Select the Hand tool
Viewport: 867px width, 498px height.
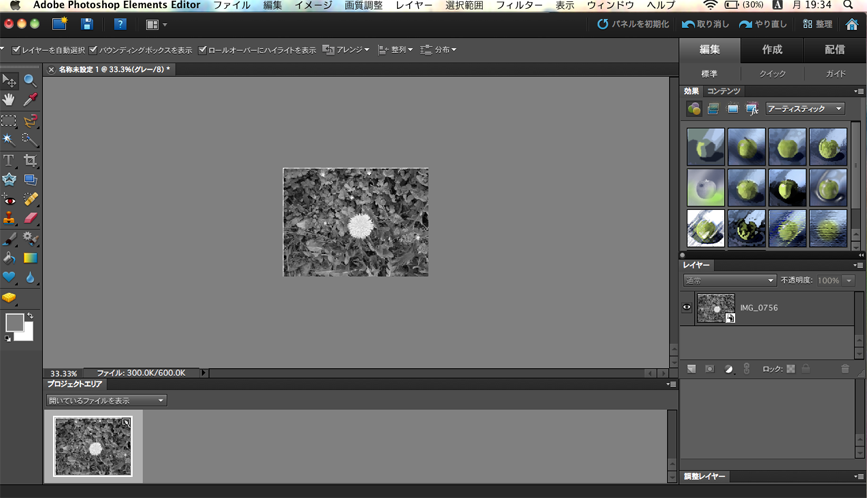(x=9, y=100)
